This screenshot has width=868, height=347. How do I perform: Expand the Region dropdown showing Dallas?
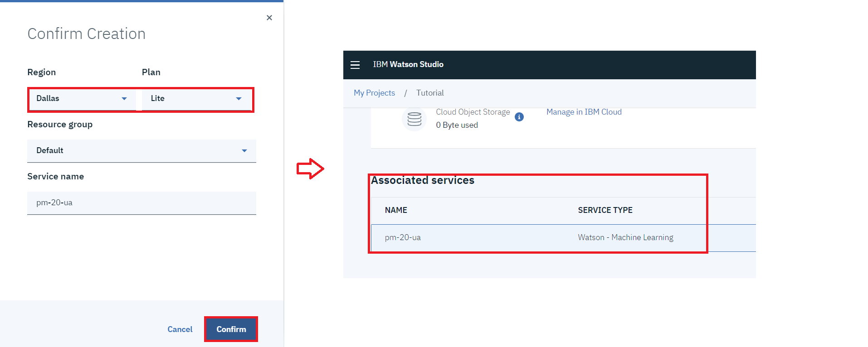tap(82, 99)
